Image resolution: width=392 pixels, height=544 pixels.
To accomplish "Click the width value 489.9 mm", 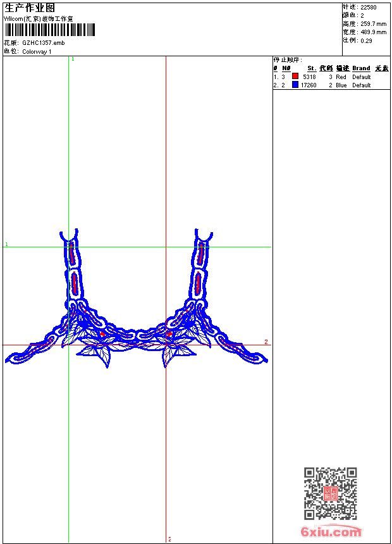I will (373, 32).
